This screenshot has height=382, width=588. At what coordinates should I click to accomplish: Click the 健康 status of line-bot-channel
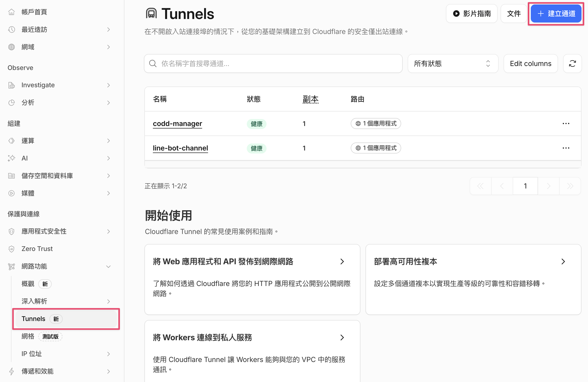pyautogui.click(x=257, y=148)
